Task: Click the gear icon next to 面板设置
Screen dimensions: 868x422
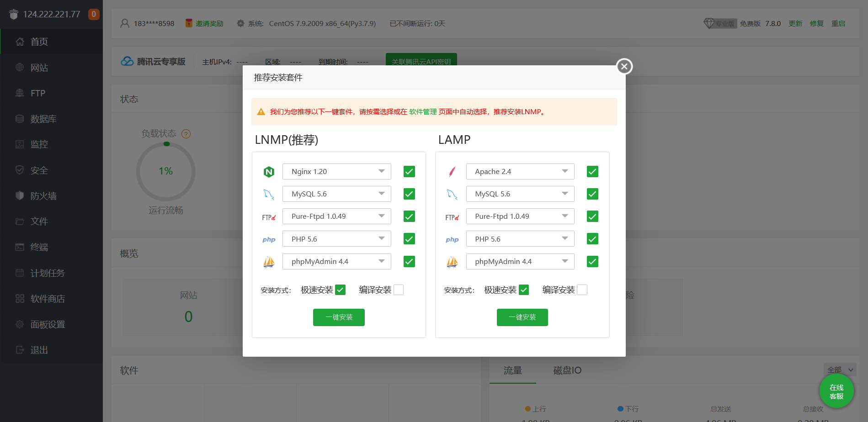Action: click(x=20, y=324)
